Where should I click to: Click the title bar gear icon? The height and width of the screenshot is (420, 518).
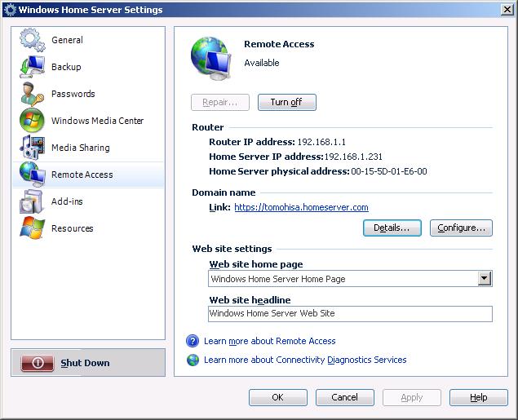pos(10,10)
